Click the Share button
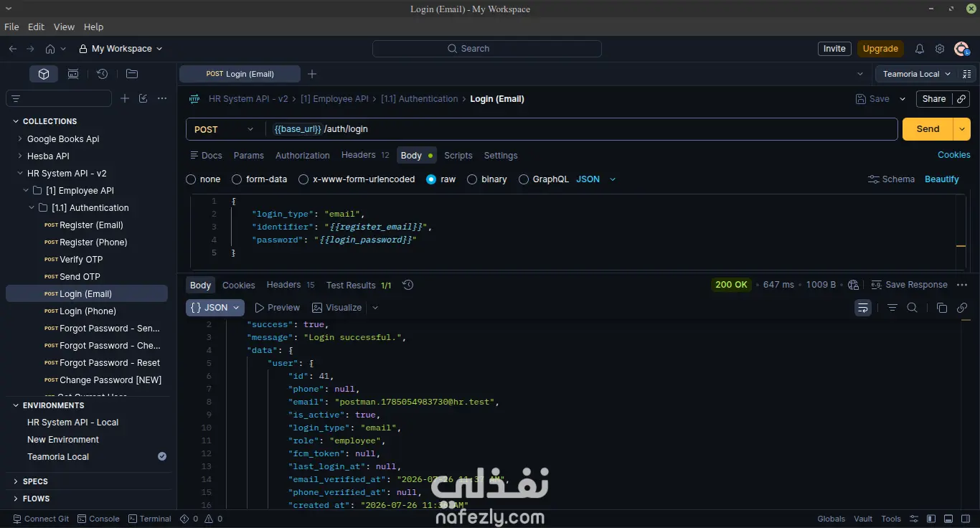The height and width of the screenshot is (528, 980). pos(933,99)
